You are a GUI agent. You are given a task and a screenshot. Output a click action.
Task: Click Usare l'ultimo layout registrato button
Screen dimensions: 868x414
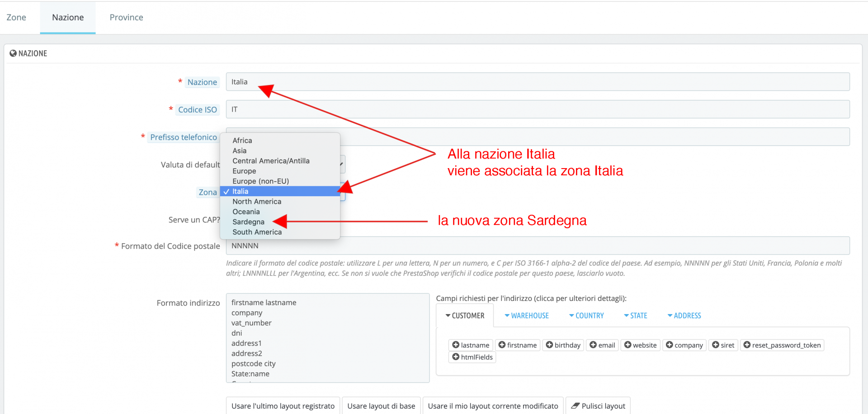coord(283,406)
